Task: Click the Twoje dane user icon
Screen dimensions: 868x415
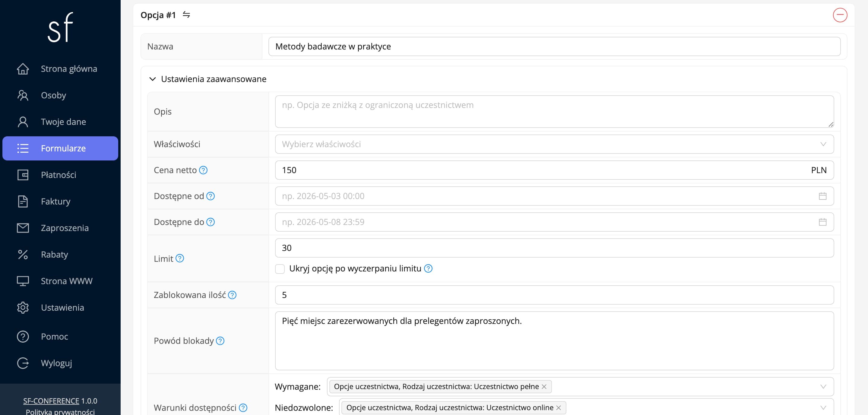Action: pyautogui.click(x=23, y=122)
